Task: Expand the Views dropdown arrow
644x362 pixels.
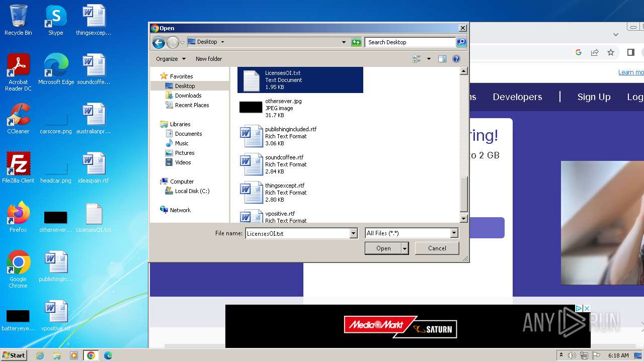Action: pyautogui.click(x=429, y=59)
